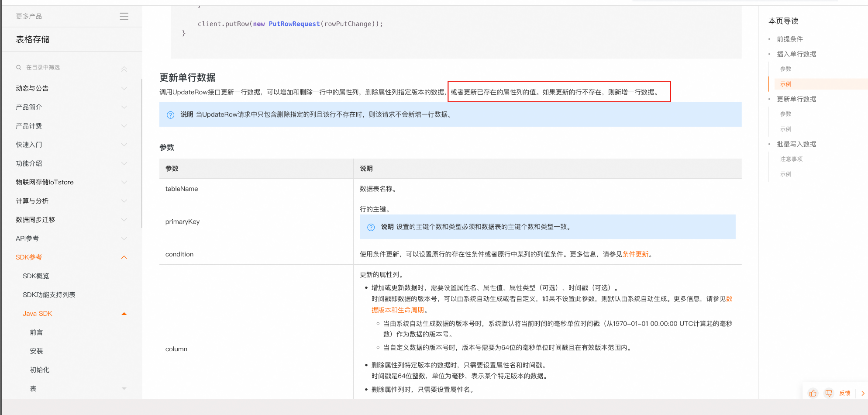Expand the 表 subtree arrow
Viewport: 868px width, 415px height.
click(124, 389)
